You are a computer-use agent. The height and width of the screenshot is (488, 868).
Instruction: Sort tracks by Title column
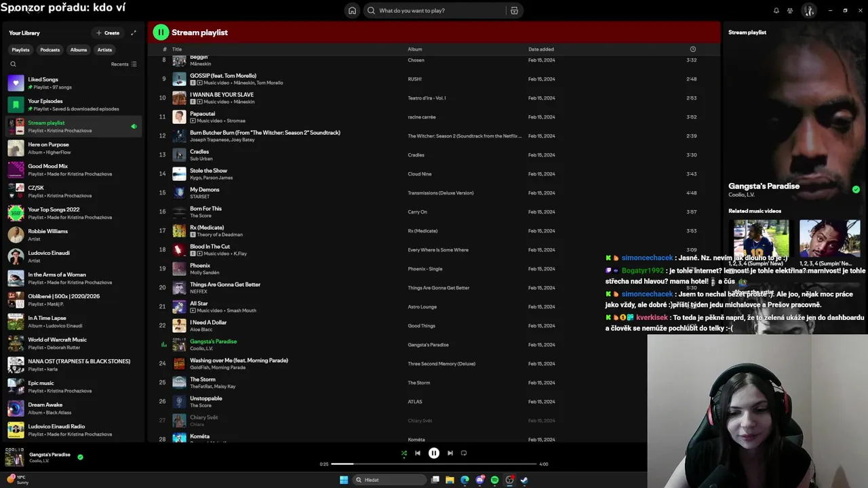177,49
